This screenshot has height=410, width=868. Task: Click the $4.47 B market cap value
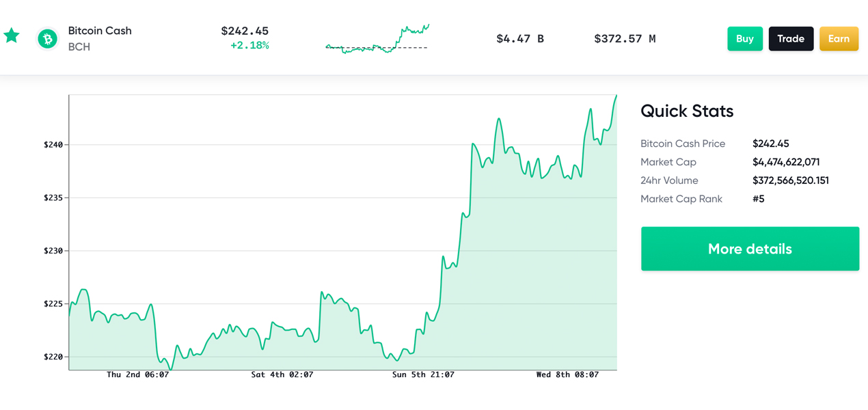(520, 39)
